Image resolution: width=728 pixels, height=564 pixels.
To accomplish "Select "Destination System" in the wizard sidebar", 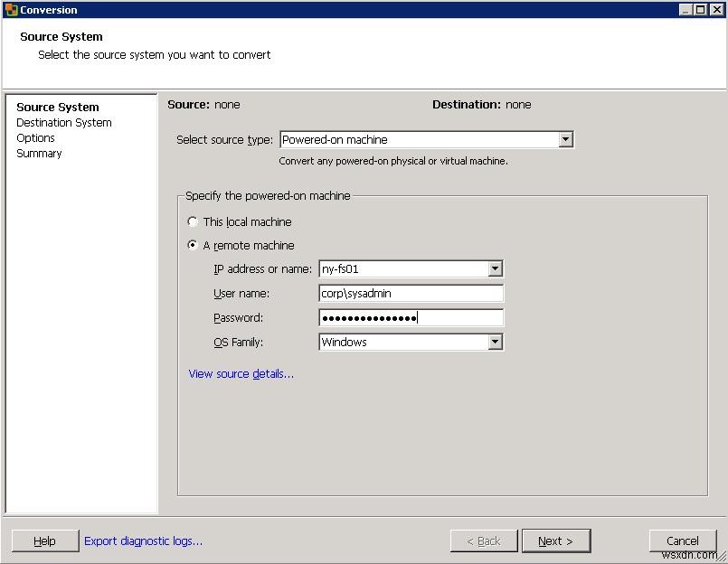I will coord(63,122).
